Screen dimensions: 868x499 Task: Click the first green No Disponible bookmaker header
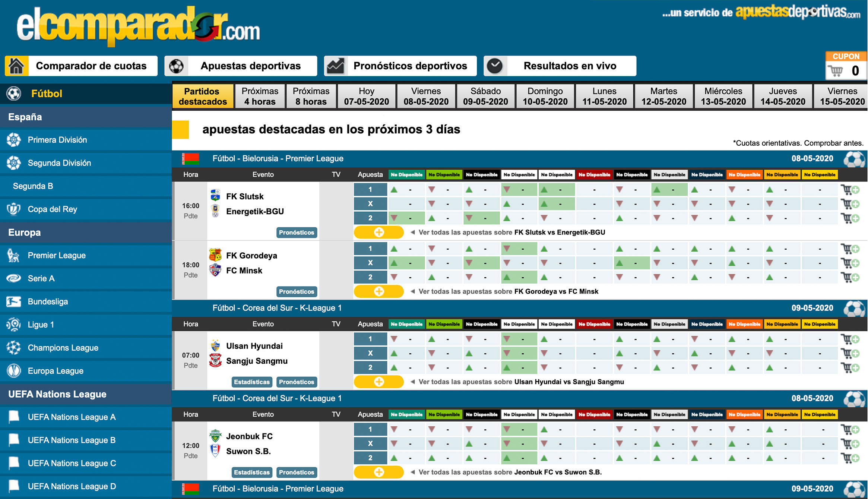click(x=406, y=174)
